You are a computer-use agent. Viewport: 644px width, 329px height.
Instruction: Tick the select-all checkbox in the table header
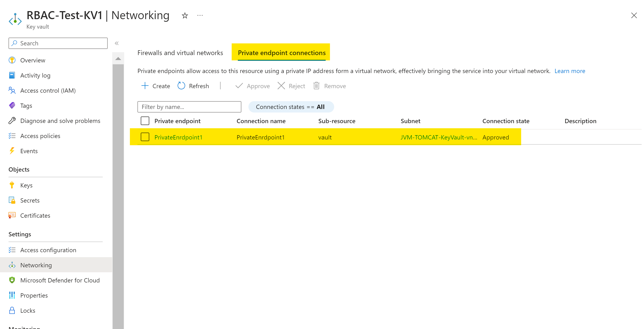tap(145, 121)
